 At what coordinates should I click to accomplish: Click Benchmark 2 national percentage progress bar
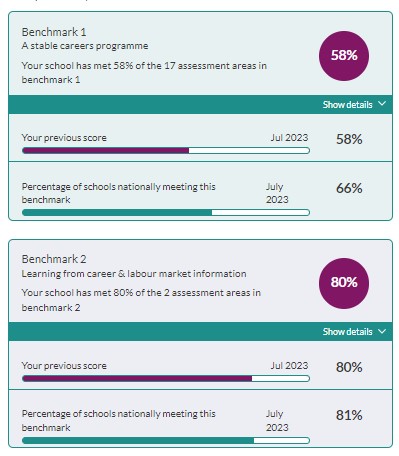(x=166, y=441)
